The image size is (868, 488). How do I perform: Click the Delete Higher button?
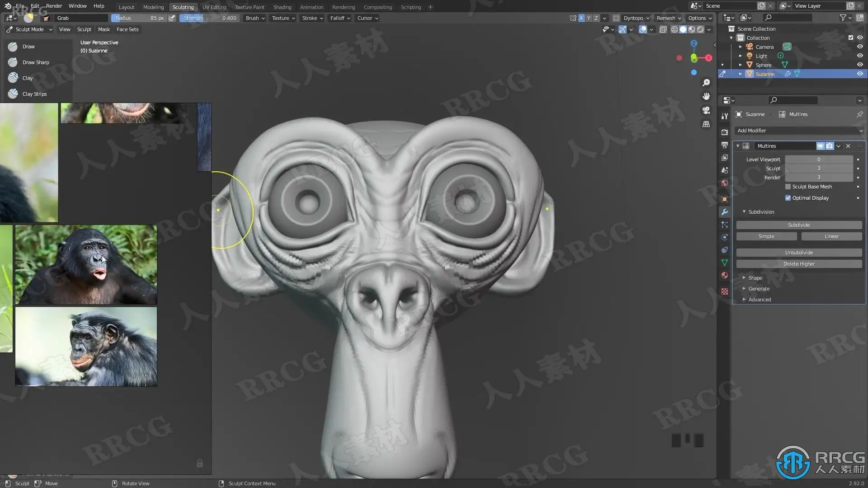click(x=798, y=264)
